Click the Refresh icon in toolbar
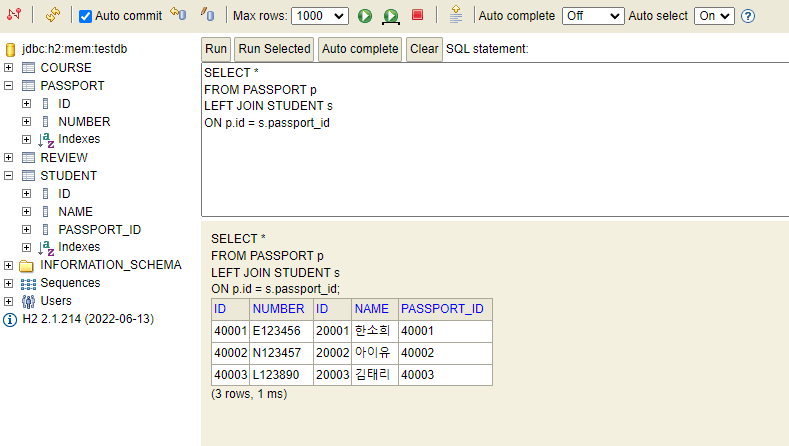This screenshot has width=789, height=446. [x=52, y=15]
